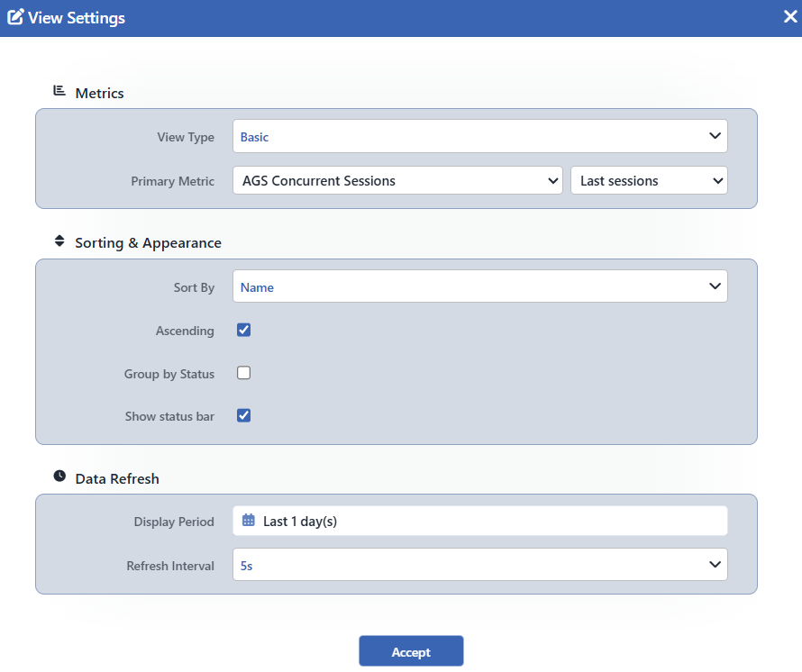Enable the Group by Status checkbox
This screenshot has height=672, width=802.
click(244, 373)
